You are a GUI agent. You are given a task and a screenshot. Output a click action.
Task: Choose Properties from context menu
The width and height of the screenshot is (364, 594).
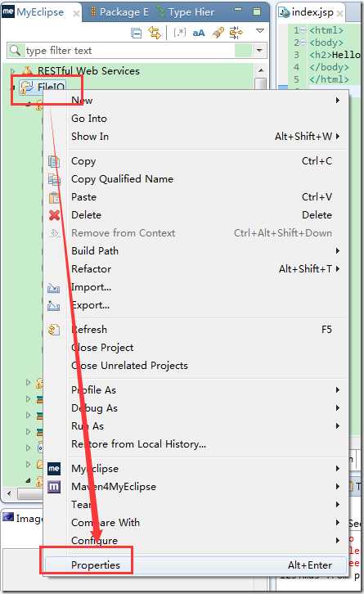[x=195, y=565]
